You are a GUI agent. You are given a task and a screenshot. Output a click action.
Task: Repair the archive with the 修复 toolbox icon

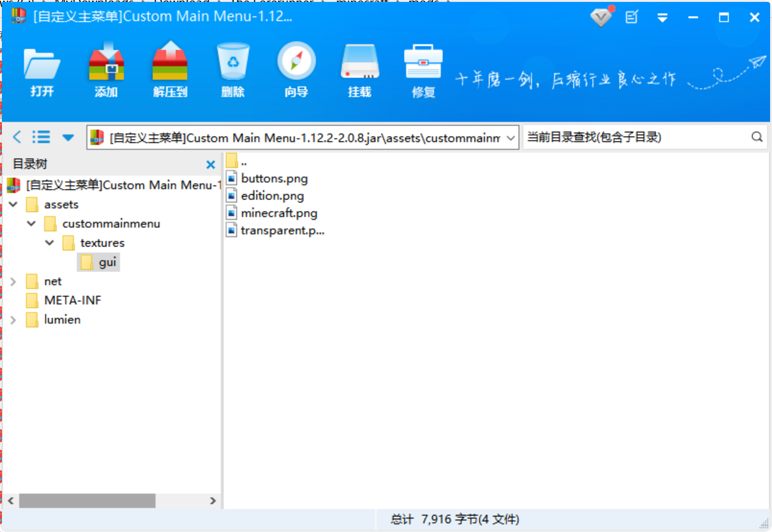(423, 70)
